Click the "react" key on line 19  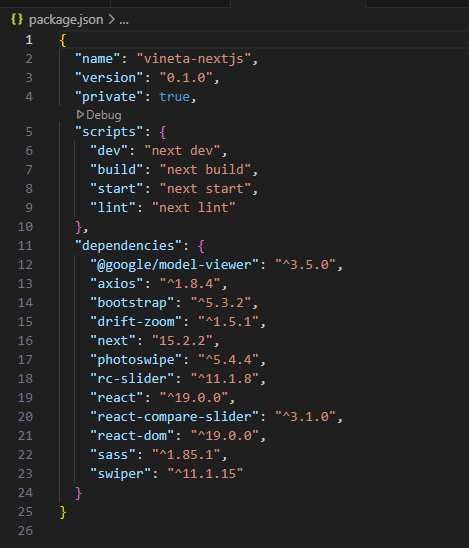click(x=117, y=398)
